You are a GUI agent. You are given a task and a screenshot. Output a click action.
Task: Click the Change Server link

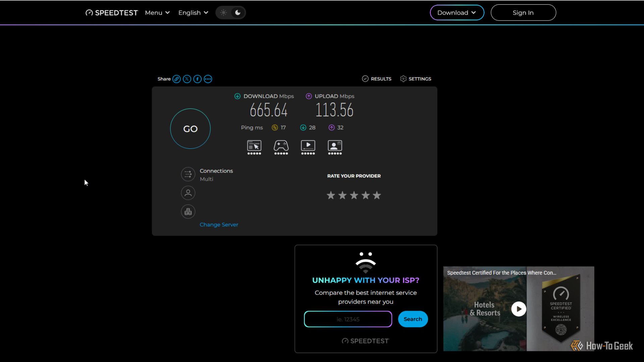(x=219, y=225)
